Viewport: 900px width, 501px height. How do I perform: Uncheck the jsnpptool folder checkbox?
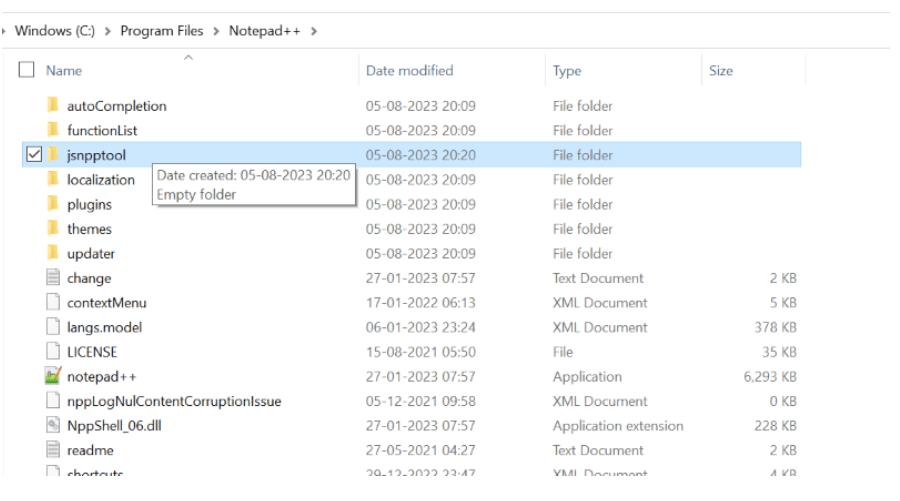pos(31,155)
